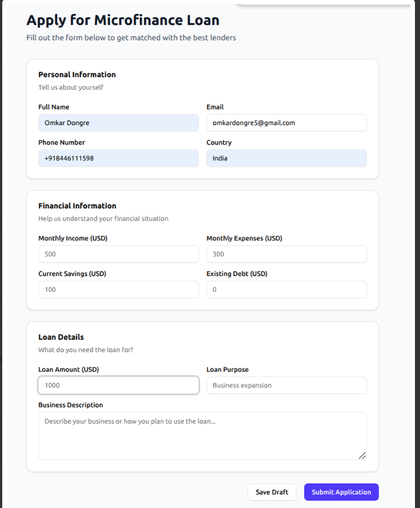Click the Business Description label text
This screenshot has height=508, width=420.
click(70, 405)
